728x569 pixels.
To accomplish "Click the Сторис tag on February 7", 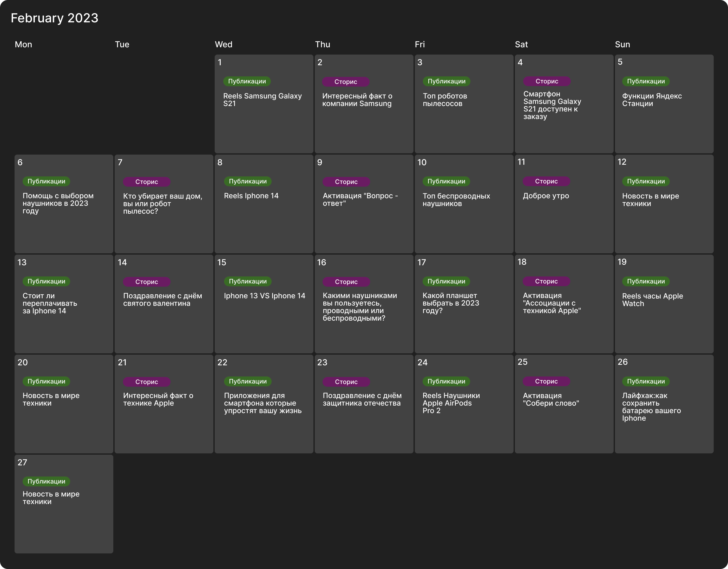I will click(147, 182).
